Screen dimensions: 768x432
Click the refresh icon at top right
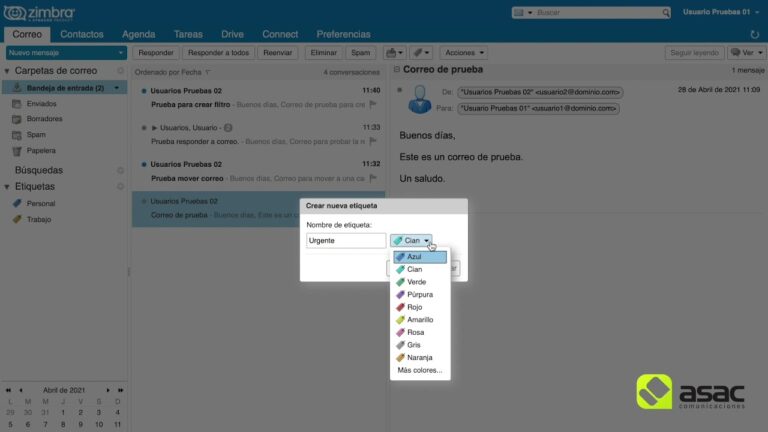click(x=754, y=35)
